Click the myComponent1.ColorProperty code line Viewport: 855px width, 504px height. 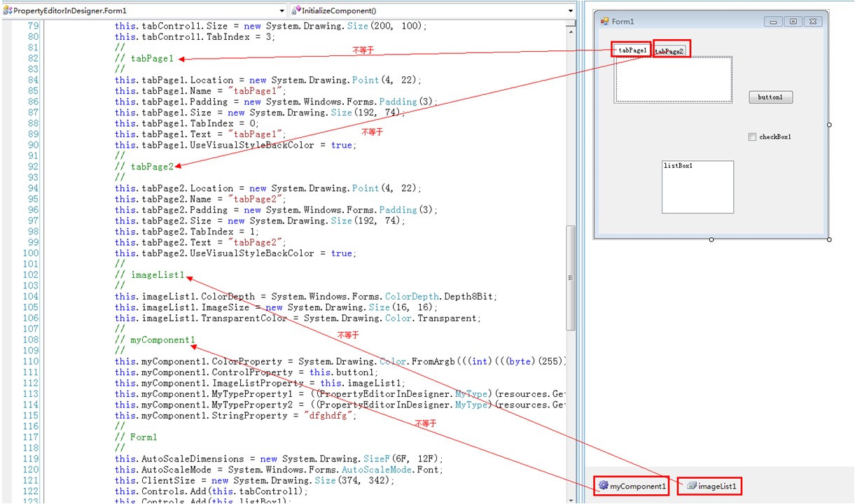coord(340,362)
